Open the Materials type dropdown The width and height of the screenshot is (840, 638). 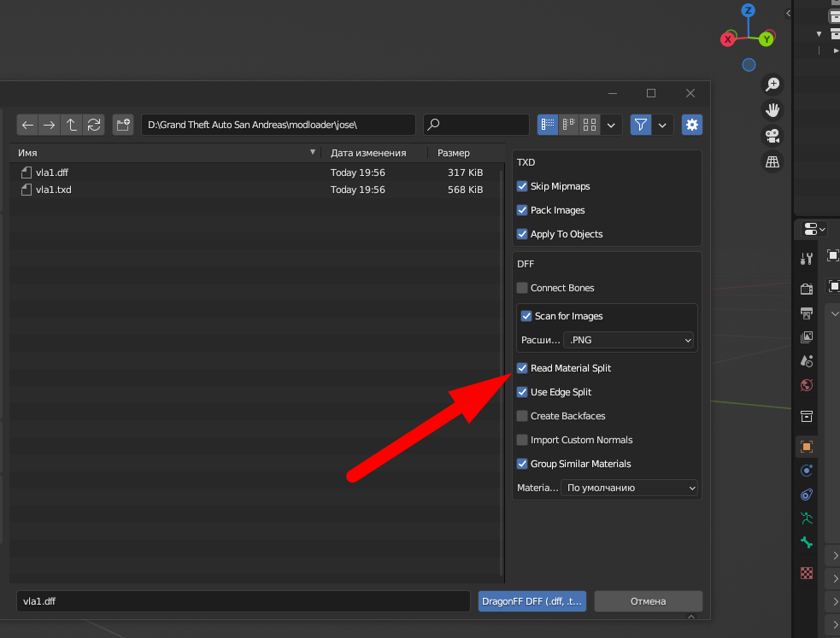(629, 489)
